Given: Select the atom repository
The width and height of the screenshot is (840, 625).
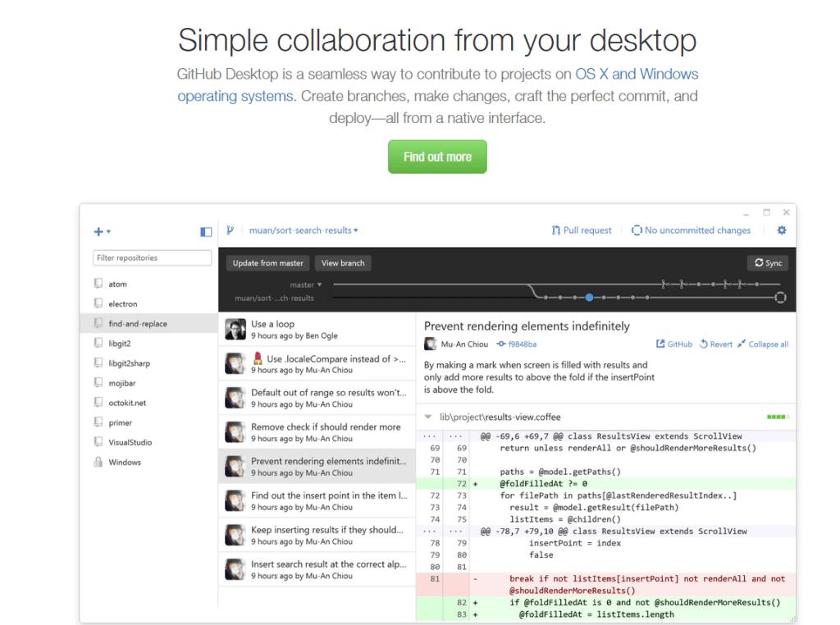Looking at the screenshot, I should point(149,284).
